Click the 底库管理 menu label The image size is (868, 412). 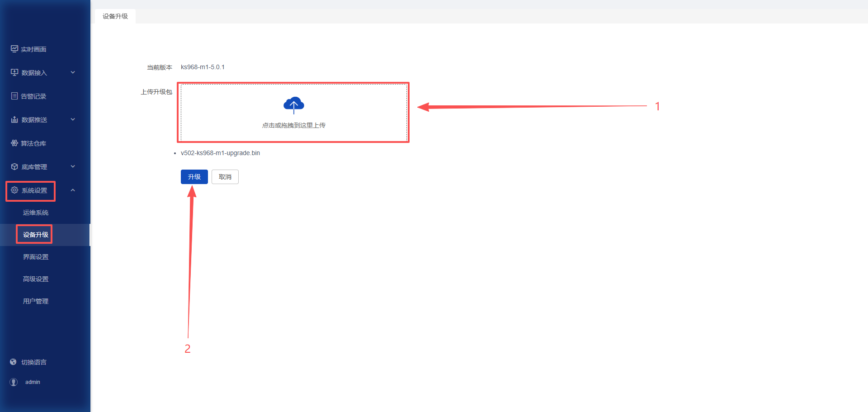point(34,167)
